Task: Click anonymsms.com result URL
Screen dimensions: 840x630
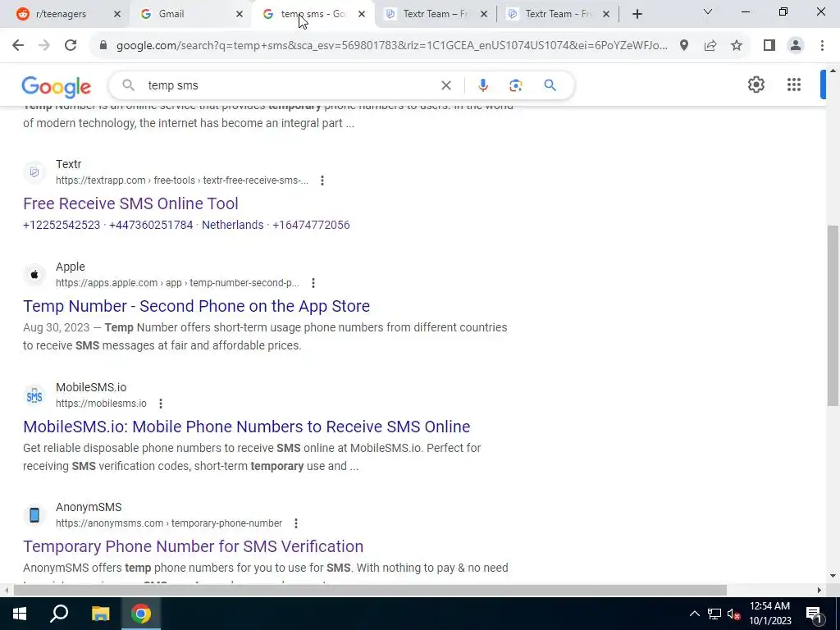Action: coord(169,523)
